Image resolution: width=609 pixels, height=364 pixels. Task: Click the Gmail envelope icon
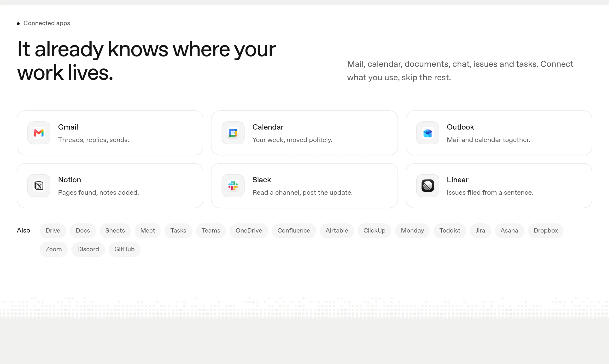(39, 133)
